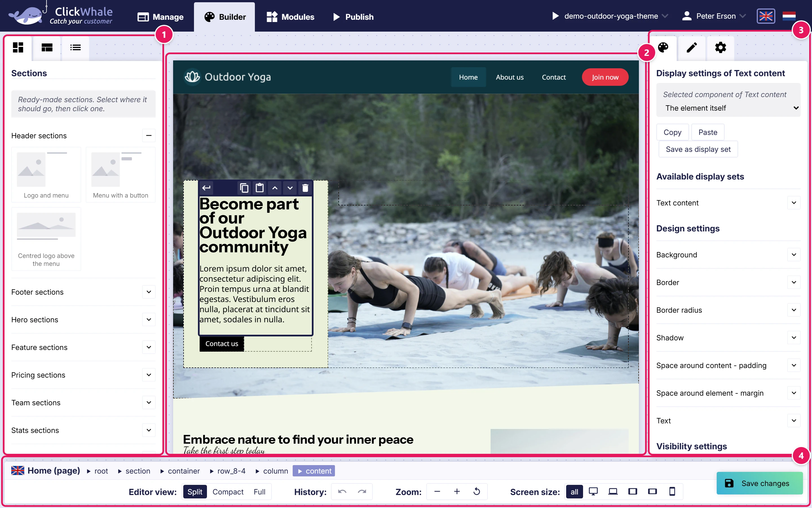Click Save changes button
Image resolution: width=812 pixels, height=508 pixels.
click(x=760, y=483)
